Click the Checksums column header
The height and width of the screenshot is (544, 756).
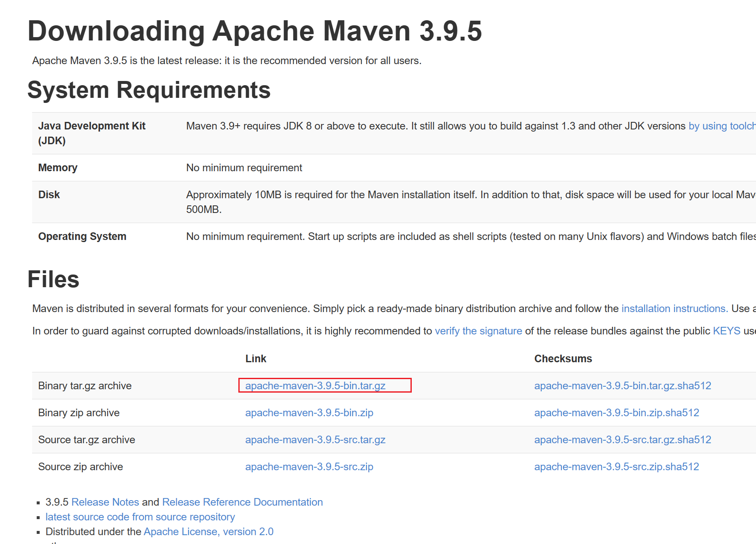pos(563,359)
